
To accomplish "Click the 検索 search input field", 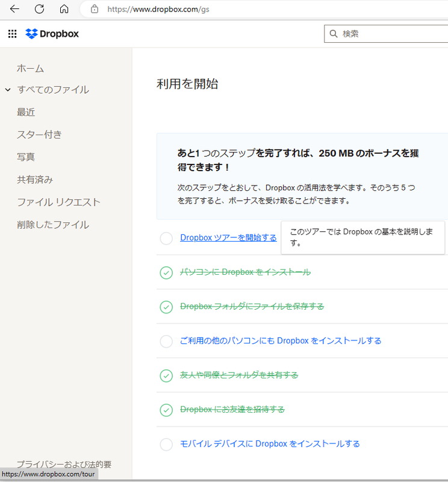I will pos(391,34).
